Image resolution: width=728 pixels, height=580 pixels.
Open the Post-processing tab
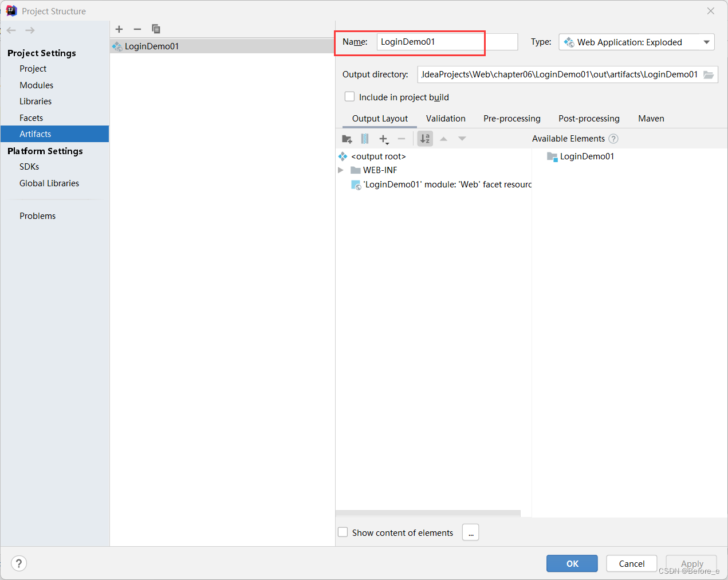[589, 119]
